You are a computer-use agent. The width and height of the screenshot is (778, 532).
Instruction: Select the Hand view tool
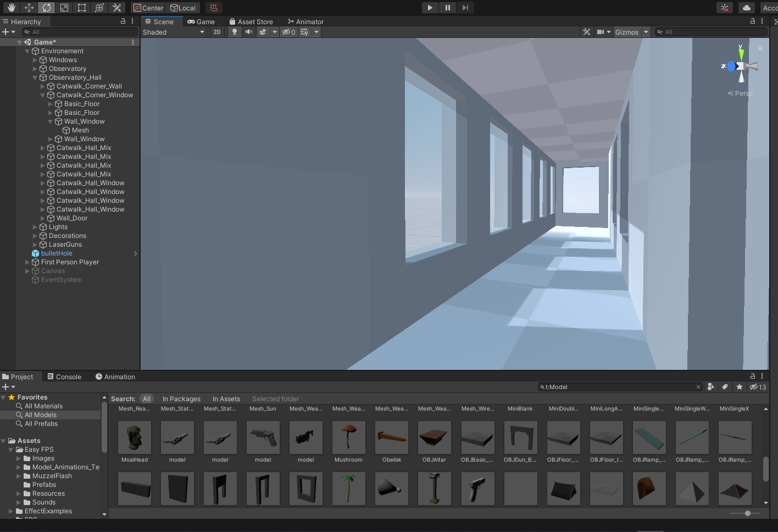pyautogui.click(x=11, y=8)
